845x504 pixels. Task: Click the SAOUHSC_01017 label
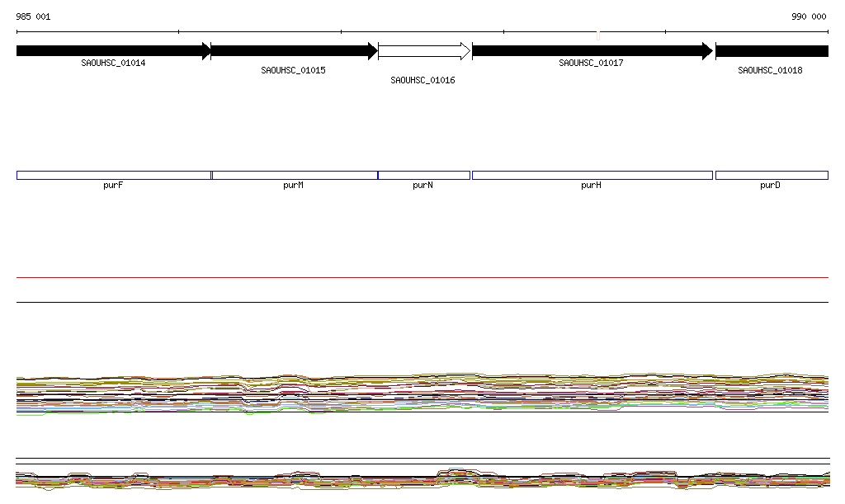(591, 63)
